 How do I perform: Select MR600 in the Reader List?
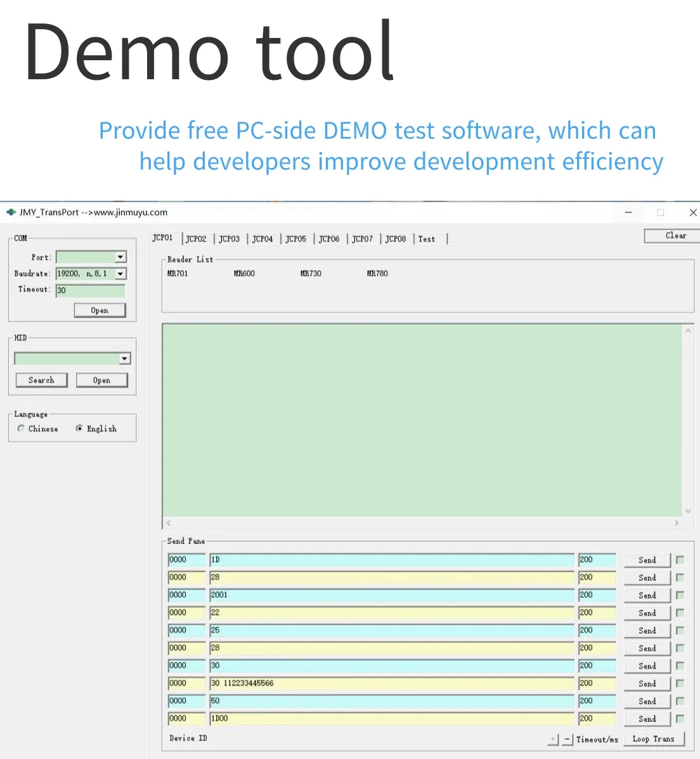point(245,273)
